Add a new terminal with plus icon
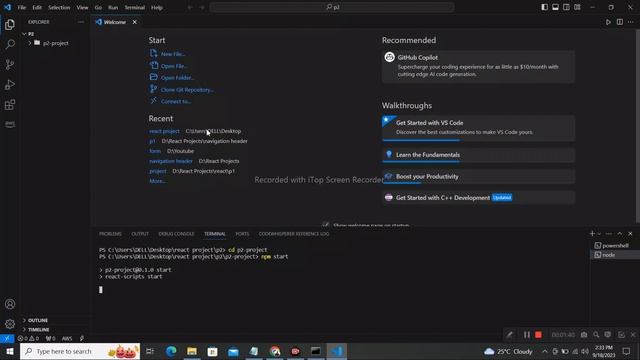This screenshot has height=360, width=640. point(592,233)
